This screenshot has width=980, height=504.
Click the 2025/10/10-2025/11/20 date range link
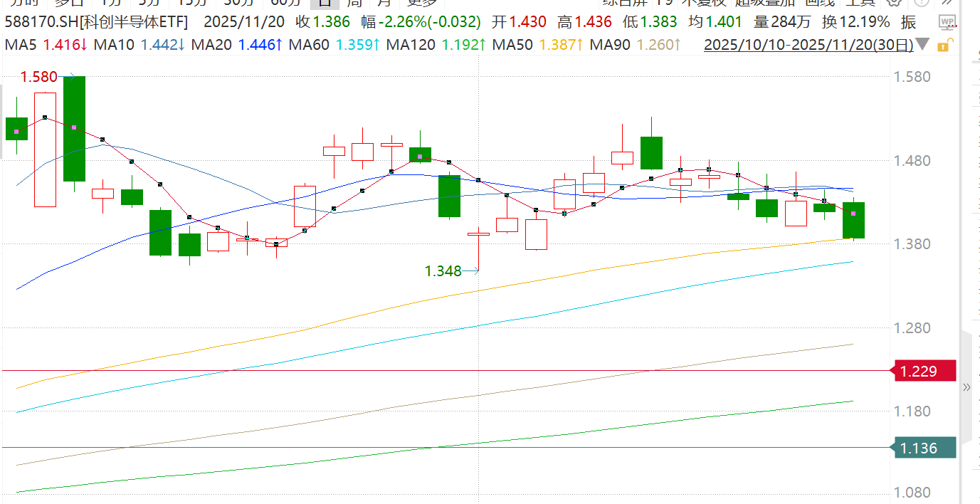[x=808, y=46]
